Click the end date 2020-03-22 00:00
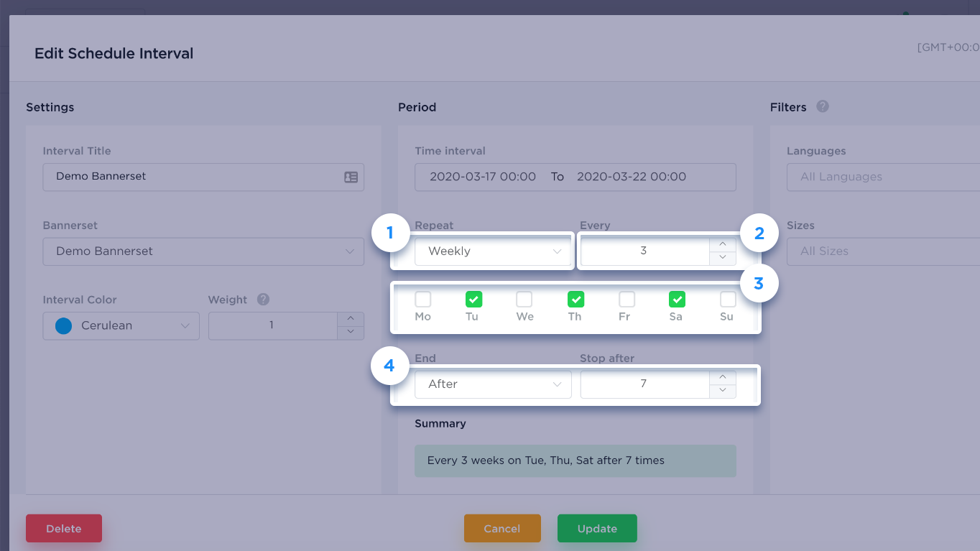This screenshot has width=980, height=551. (632, 177)
